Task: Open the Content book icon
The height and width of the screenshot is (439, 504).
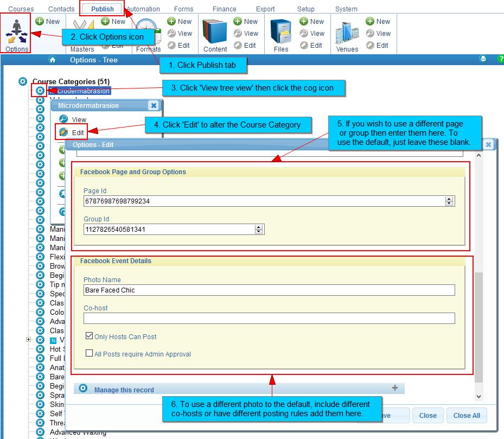Action: [x=215, y=31]
